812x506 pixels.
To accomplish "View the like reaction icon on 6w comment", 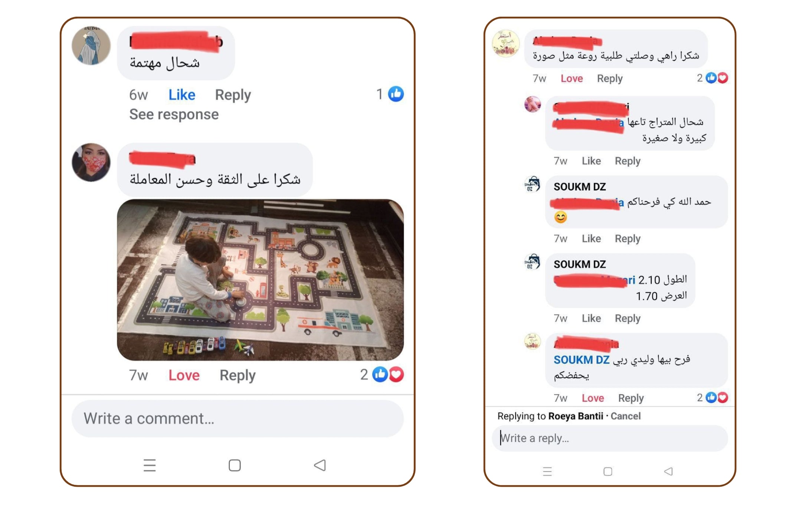I will click(x=396, y=94).
